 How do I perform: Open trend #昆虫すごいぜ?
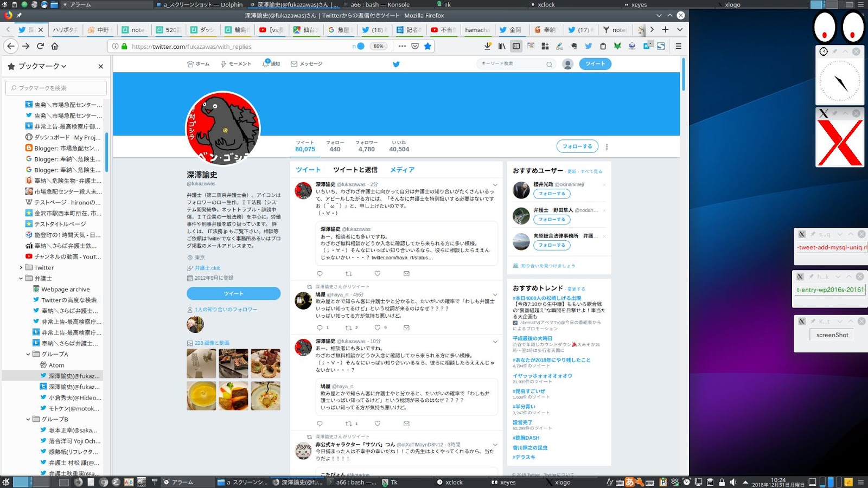point(529,391)
